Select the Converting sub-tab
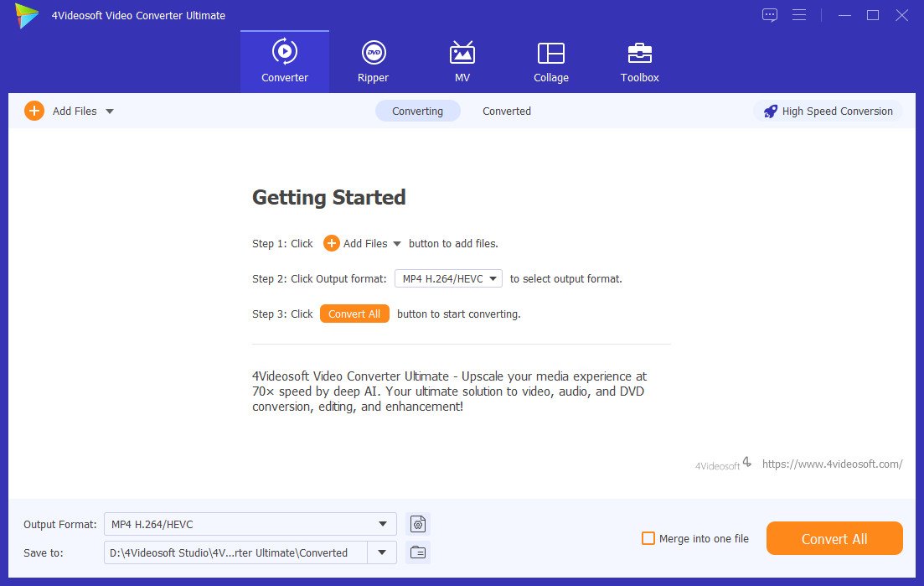 click(x=417, y=111)
